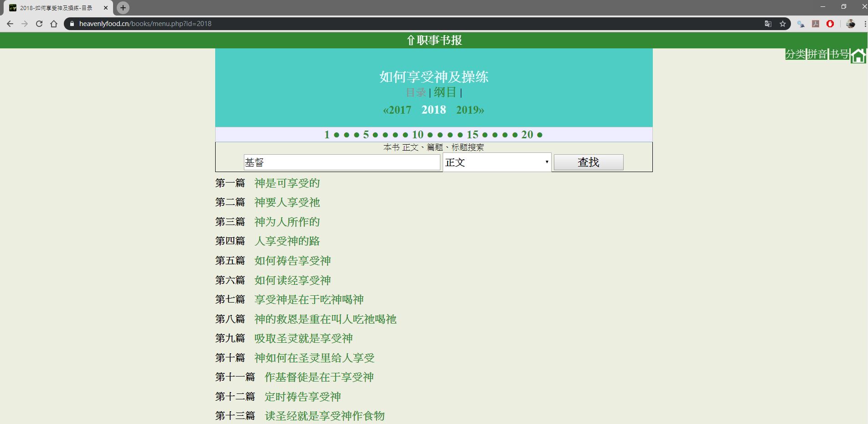This screenshot has width=868, height=424.
Task: Go to the 分类 category menu
Action: tap(795, 54)
